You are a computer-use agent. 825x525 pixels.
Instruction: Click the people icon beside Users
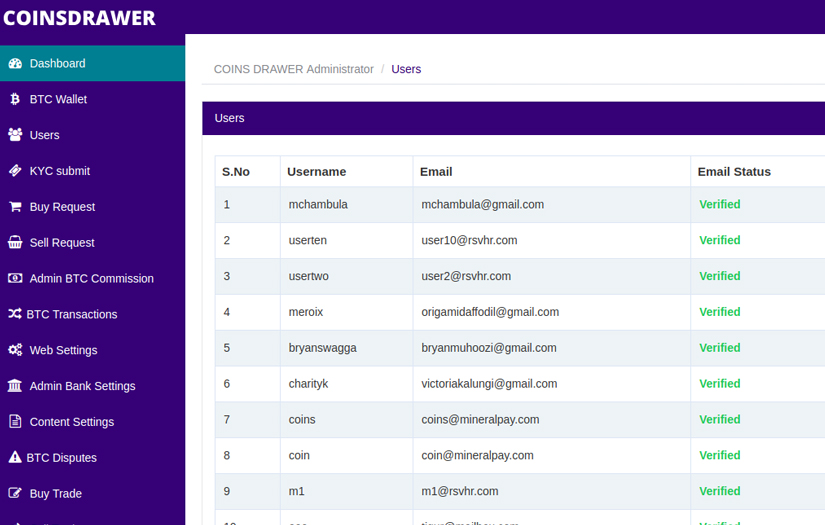pyautogui.click(x=15, y=135)
